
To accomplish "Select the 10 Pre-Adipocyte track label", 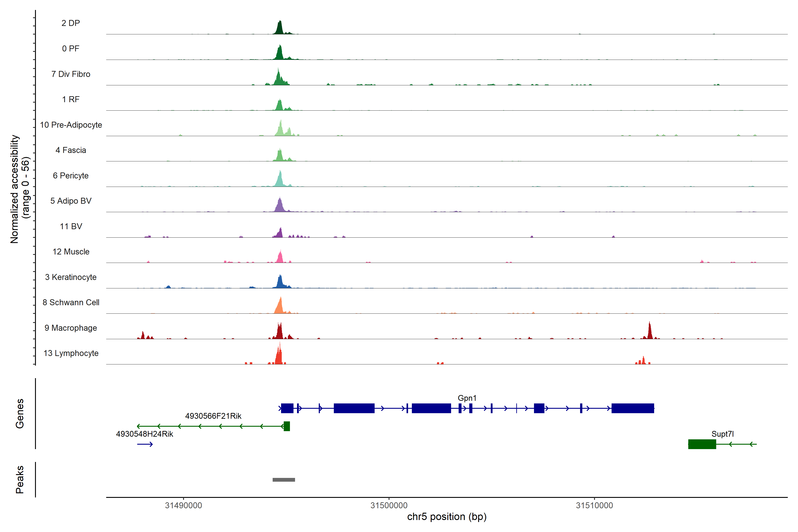I will 71,125.
